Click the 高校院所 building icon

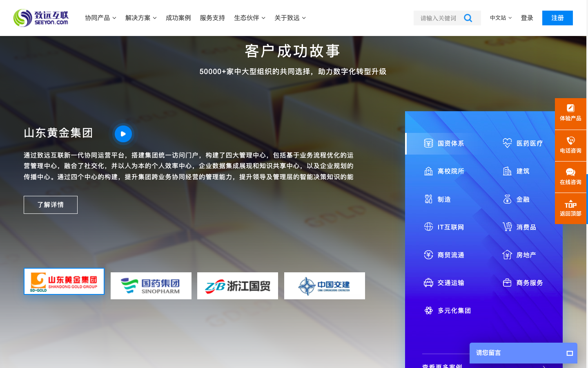[428, 171]
